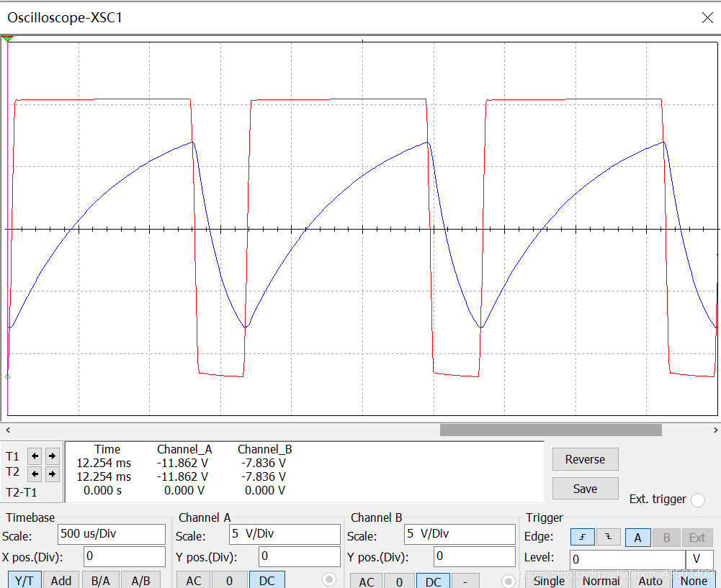Move cursor T1 left with arrow
Image resolution: width=721 pixels, height=588 pixels.
coord(35,456)
